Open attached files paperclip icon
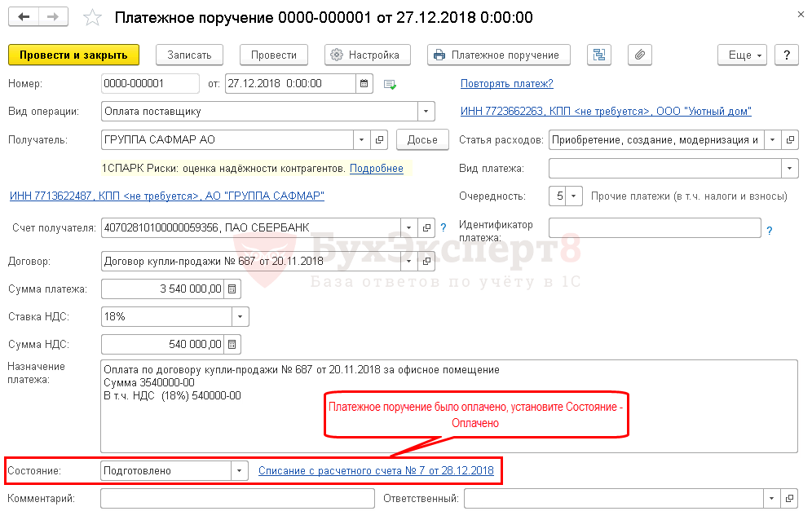Viewport: 812px width, 520px height. (640, 55)
